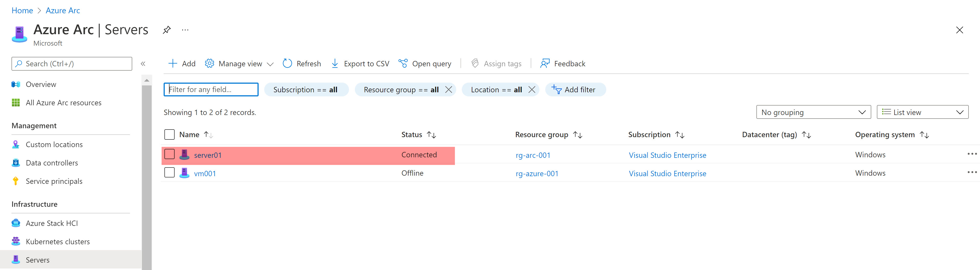The height and width of the screenshot is (270, 980).
Task: Close the Azure Arc blade
Action: (960, 30)
